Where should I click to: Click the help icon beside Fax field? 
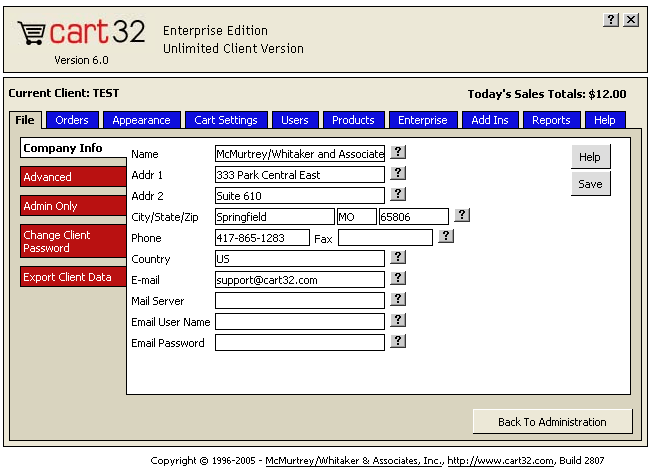pos(446,236)
